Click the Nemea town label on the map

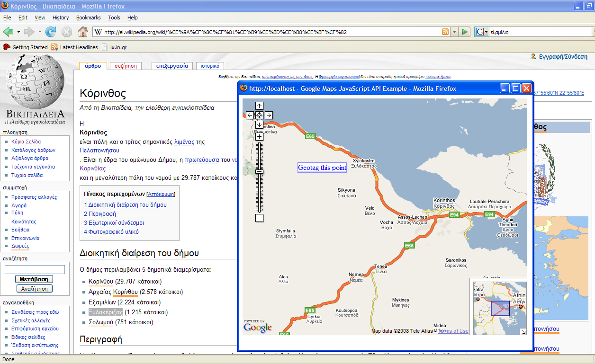(x=356, y=277)
